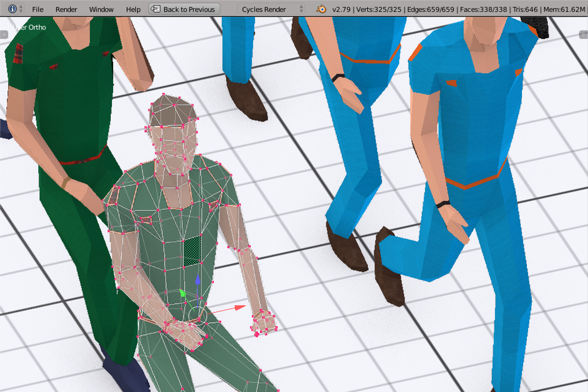Click the green Y-axis manipulator handle

(x=182, y=293)
